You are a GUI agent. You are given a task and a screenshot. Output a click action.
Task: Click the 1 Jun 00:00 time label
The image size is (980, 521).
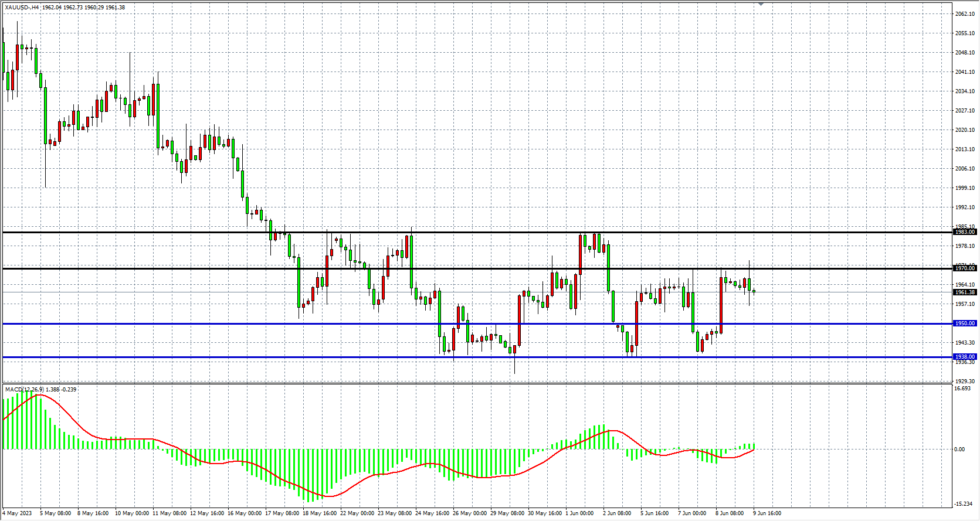579,513
